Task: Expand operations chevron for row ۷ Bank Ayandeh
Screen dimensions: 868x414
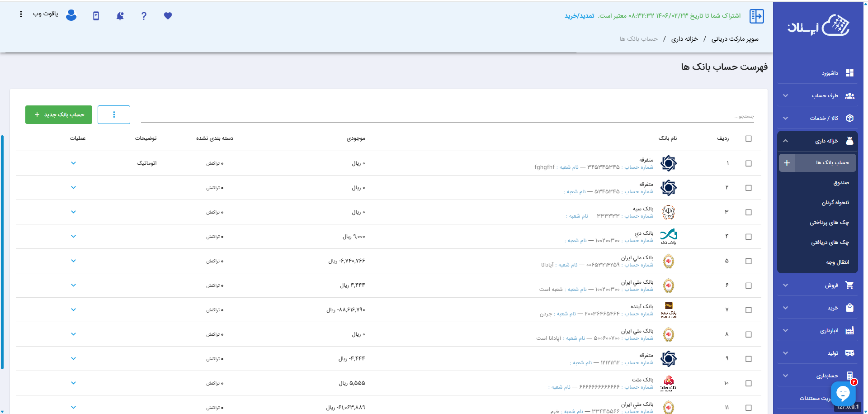Action: [x=73, y=309]
